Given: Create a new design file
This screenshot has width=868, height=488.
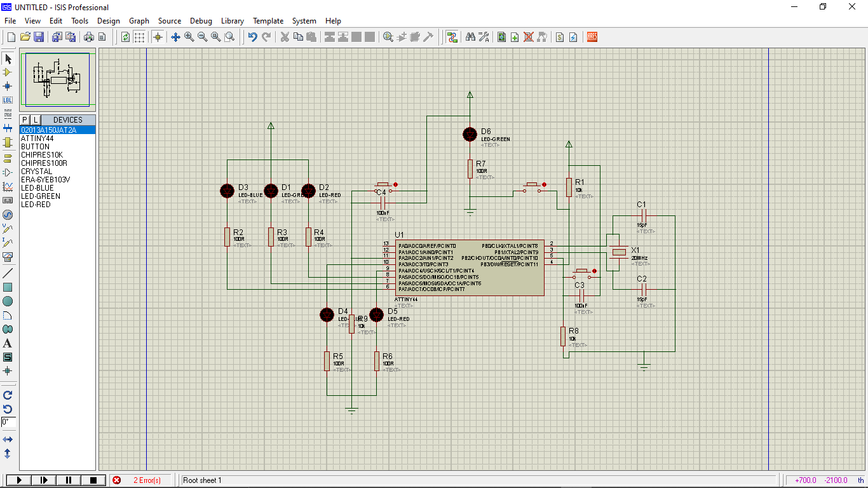Looking at the screenshot, I should click(x=11, y=37).
